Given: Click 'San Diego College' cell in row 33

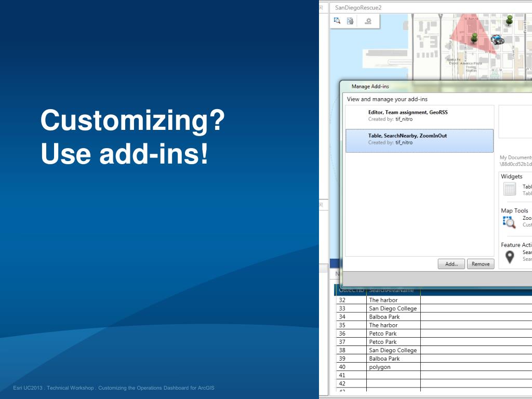Looking at the screenshot, I should point(394,309).
